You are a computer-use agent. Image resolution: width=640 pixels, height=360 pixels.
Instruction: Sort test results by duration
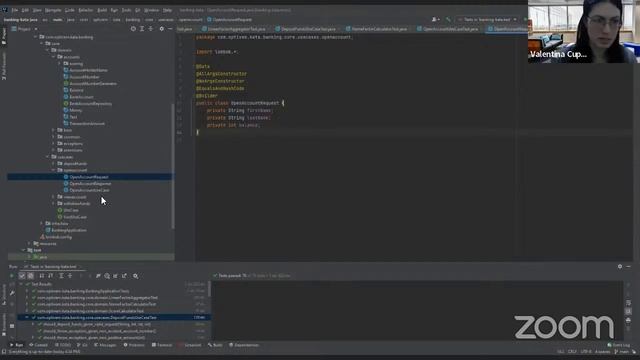pos(50,276)
